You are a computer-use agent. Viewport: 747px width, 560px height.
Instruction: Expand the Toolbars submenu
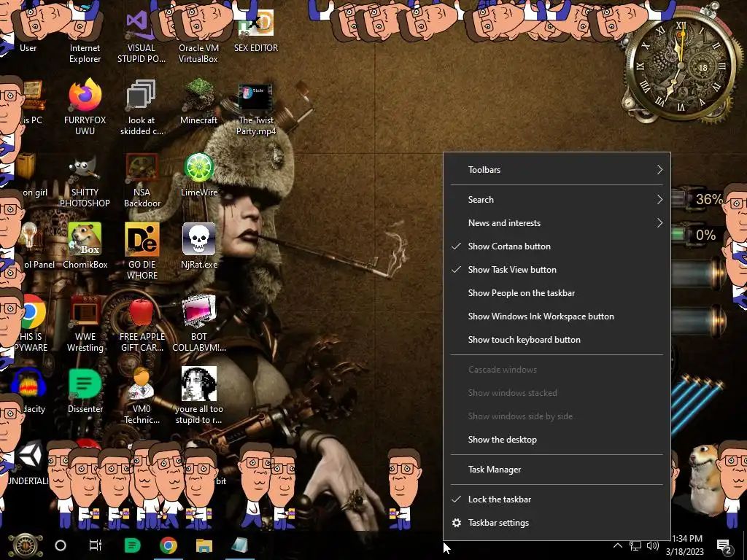(x=557, y=169)
